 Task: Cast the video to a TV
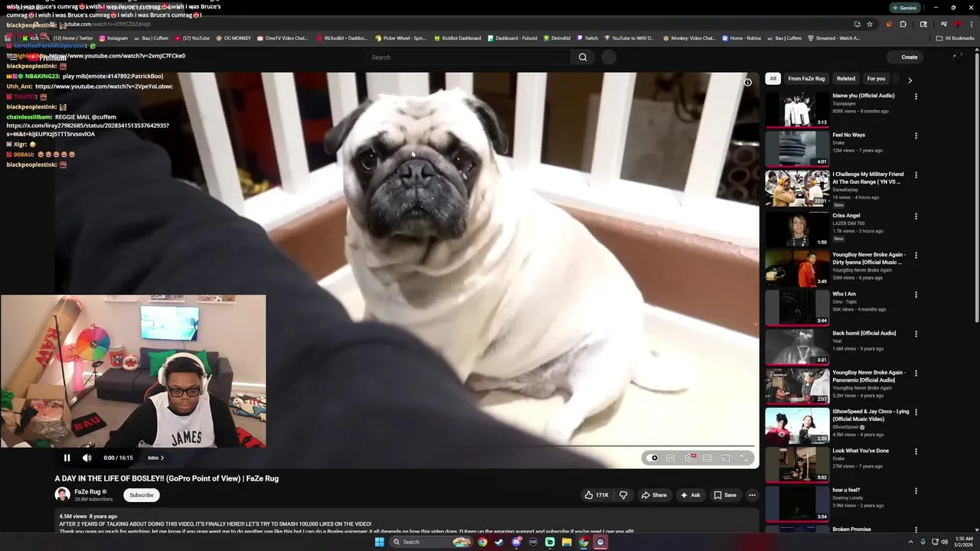tap(726, 458)
